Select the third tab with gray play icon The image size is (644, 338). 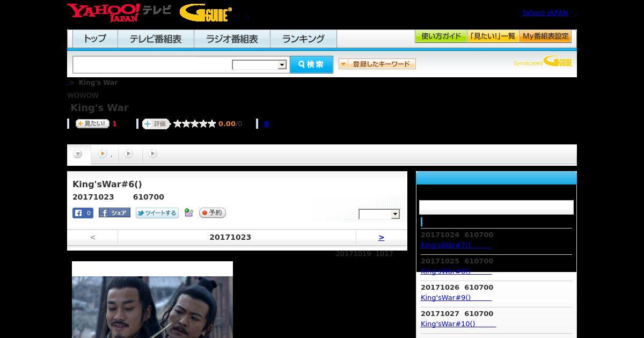(x=129, y=154)
